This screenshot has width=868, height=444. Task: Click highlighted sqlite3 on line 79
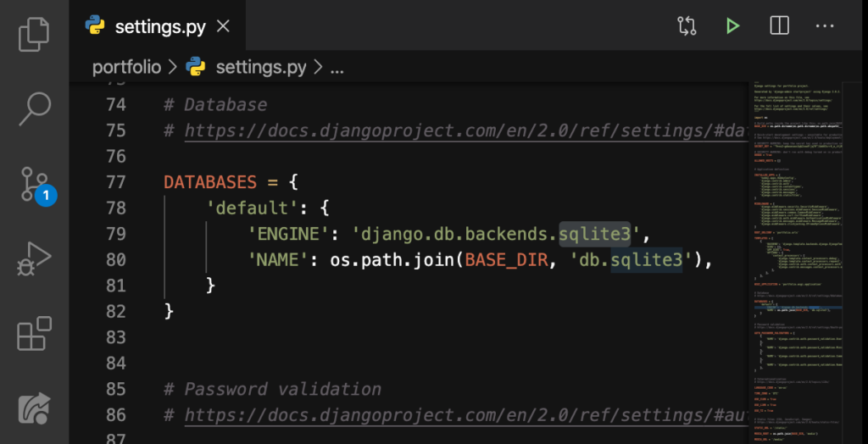coord(595,234)
